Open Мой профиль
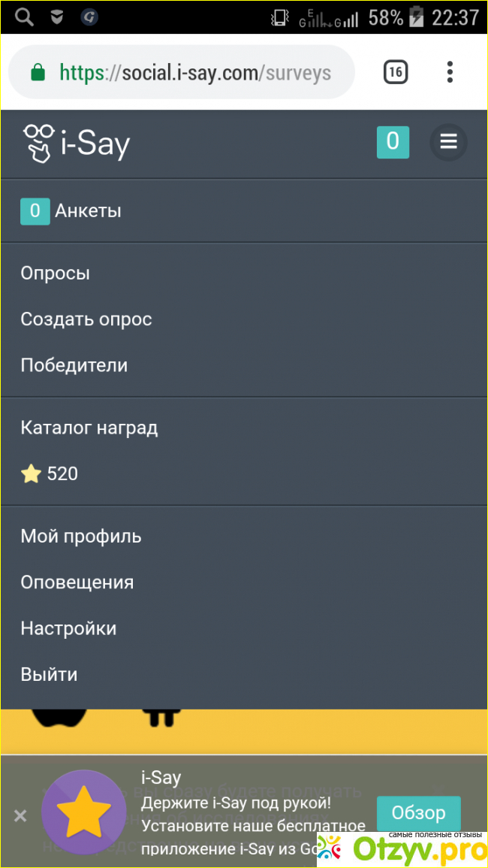The image size is (488, 868). click(81, 537)
